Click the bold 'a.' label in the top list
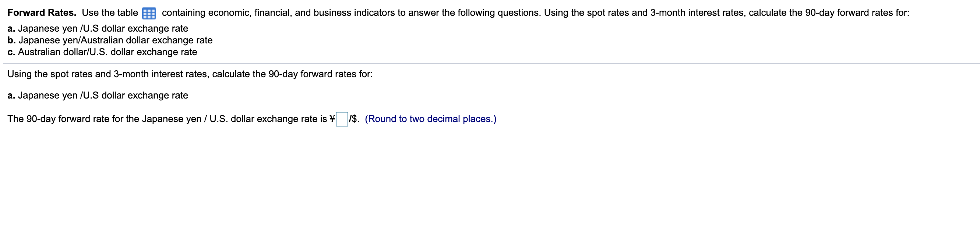The image size is (980, 225). [x=11, y=29]
